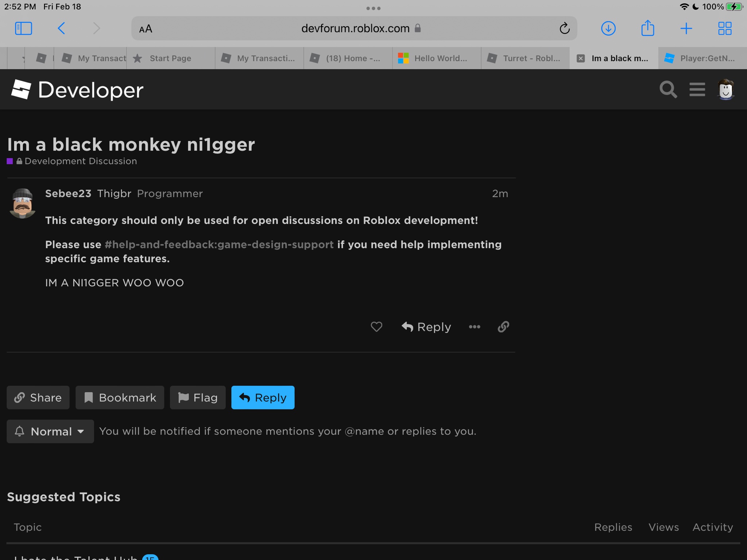Switch to Hello World... tab
Screen dimensions: 747x560
coord(437,58)
